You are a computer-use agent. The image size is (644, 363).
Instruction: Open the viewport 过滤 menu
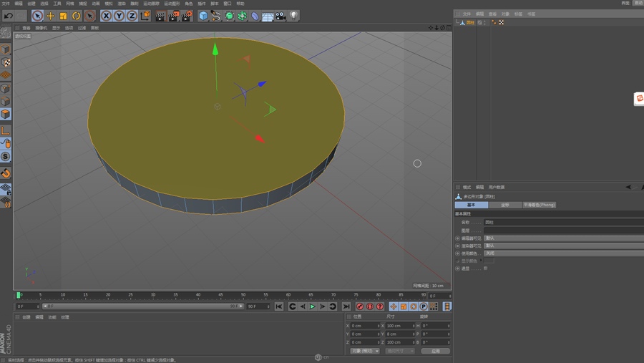coord(82,28)
